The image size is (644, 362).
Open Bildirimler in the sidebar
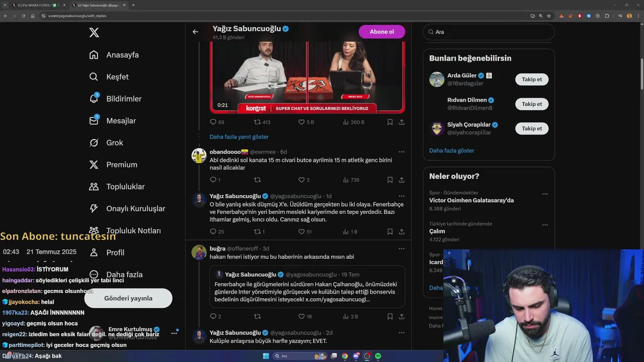tap(115, 99)
